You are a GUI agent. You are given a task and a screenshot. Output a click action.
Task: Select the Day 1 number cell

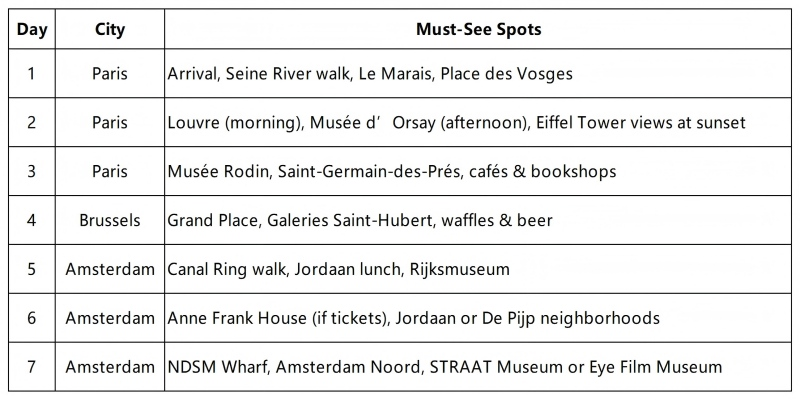coord(31,74)
